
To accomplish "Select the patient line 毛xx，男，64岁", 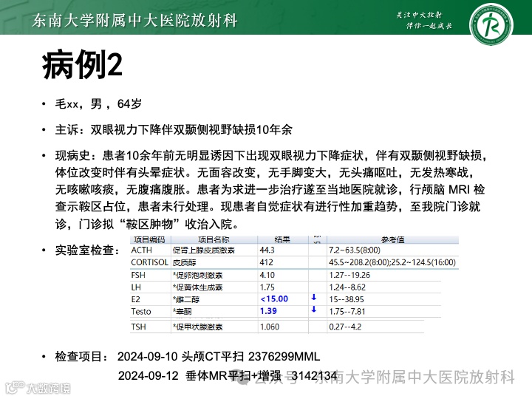I will point(98,104).
